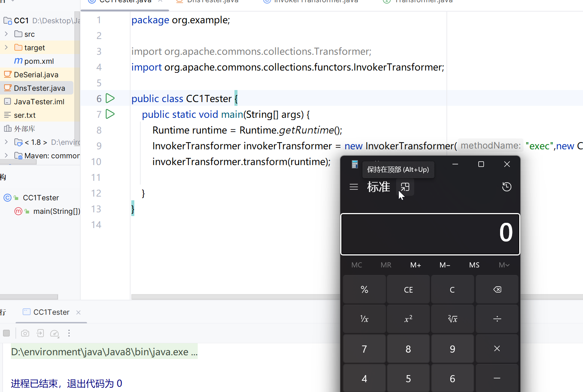Viewport: 583px width, 392px height.
Task: Click the run gutter icon beside class CC1Tester
Action: coord(110,98)
